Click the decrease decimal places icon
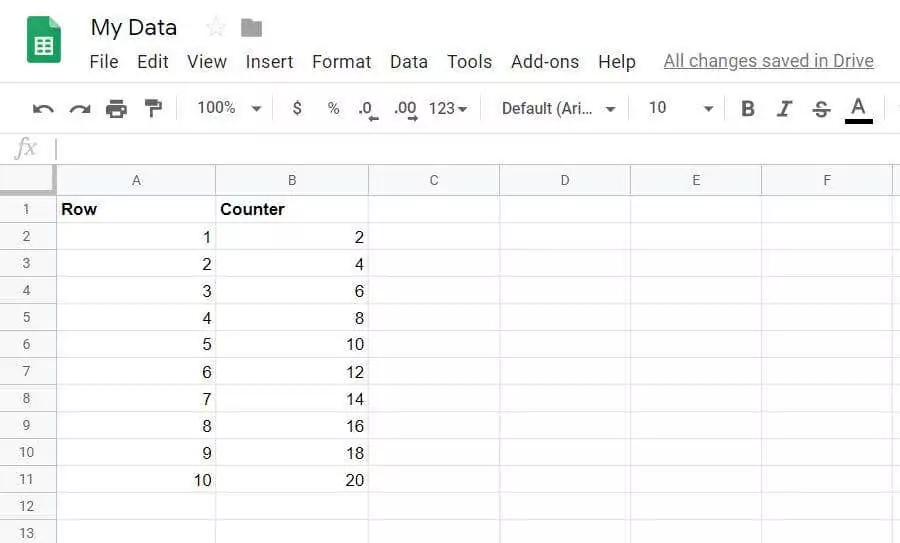 368,109
